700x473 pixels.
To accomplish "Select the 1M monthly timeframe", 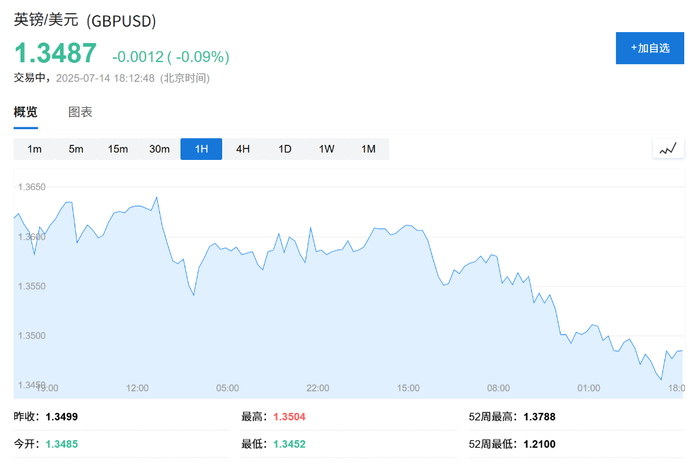I will [x=368, y=149].
